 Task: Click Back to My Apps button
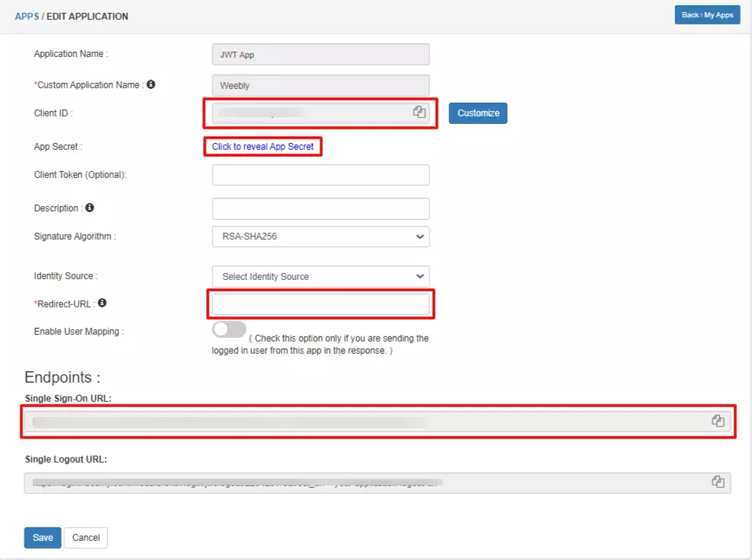click(x=707, y=15)
